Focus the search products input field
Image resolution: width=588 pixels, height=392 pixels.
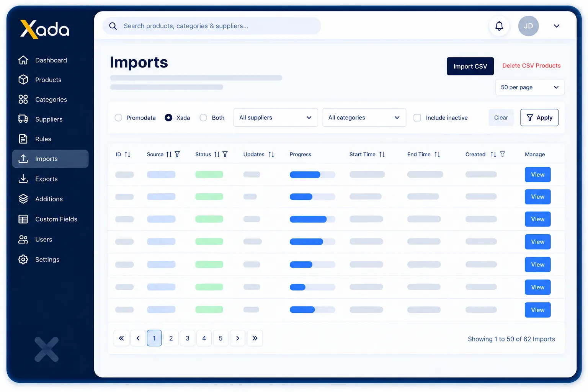[212, 26]
